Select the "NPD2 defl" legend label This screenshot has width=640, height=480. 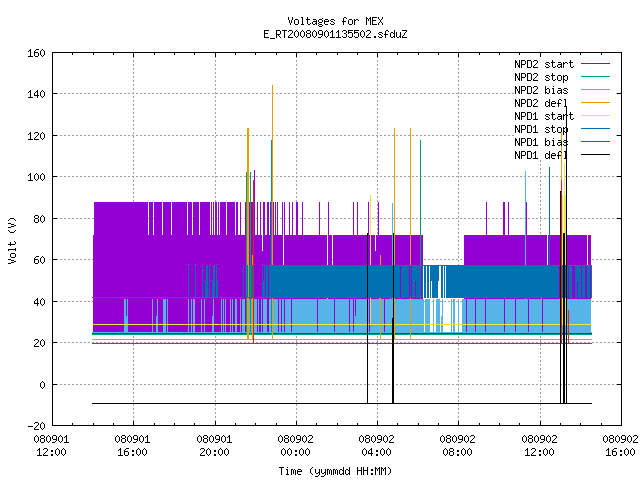(x=541, y=103)
